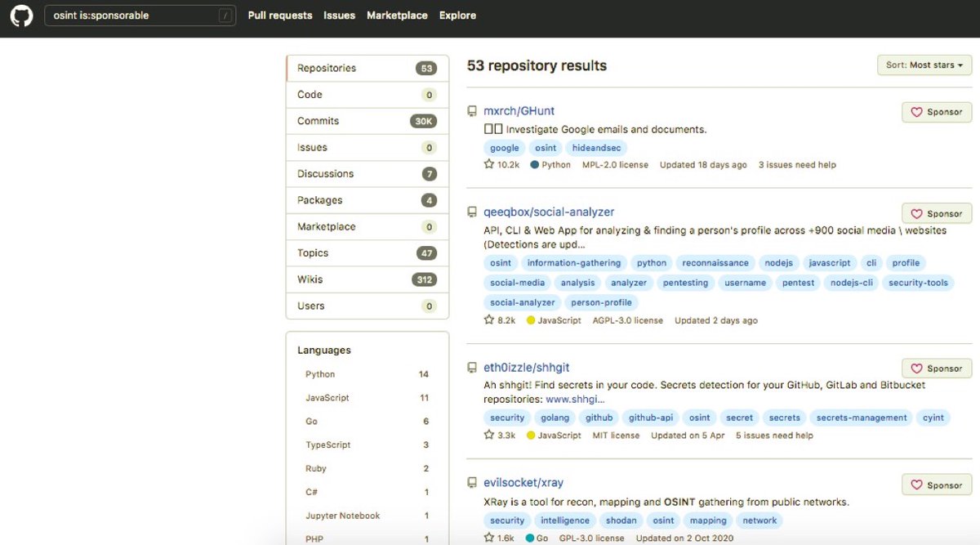Screen dimensions: 980x545
Task: Click the cyint topic tag
Action: coord(933,418)
